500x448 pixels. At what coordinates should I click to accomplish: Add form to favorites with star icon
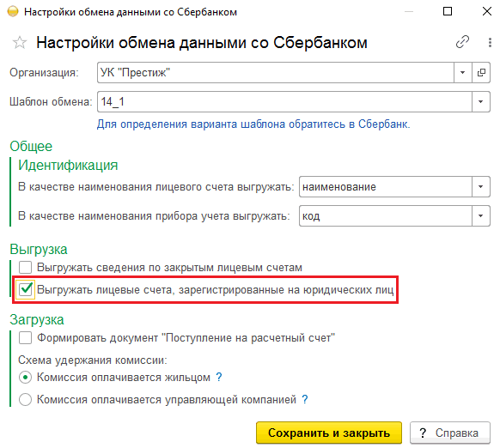tap(20, 42)
